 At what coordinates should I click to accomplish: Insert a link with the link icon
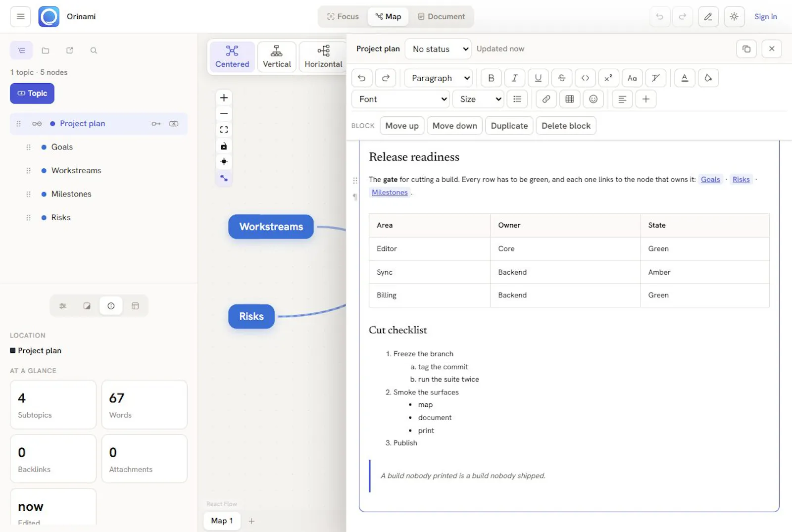point(546,99)
